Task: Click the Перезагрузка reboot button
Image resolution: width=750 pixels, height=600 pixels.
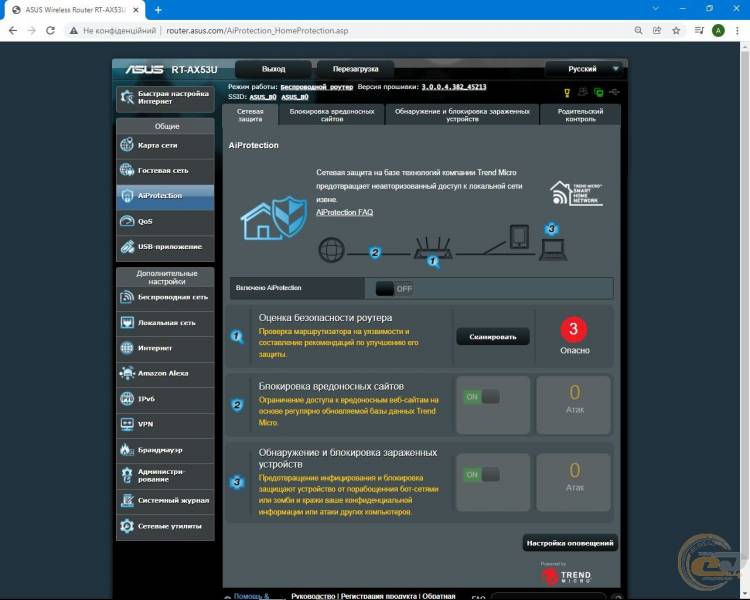Action: 355,69
